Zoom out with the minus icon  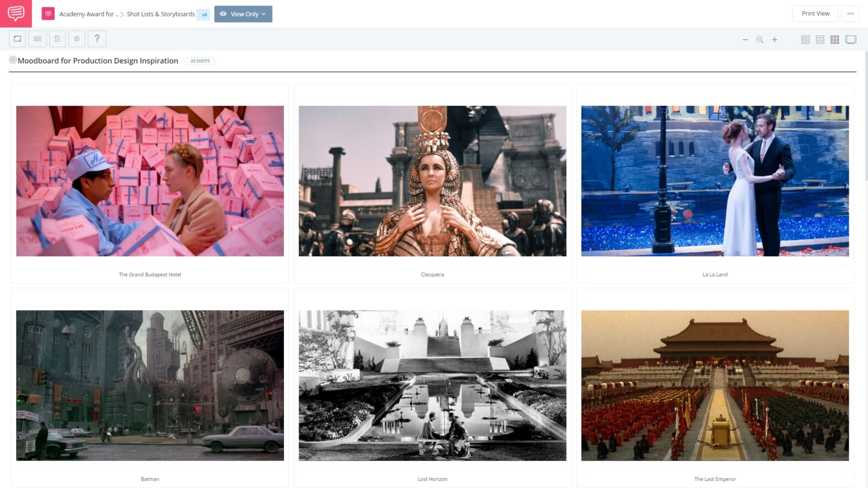click(745, 40)
